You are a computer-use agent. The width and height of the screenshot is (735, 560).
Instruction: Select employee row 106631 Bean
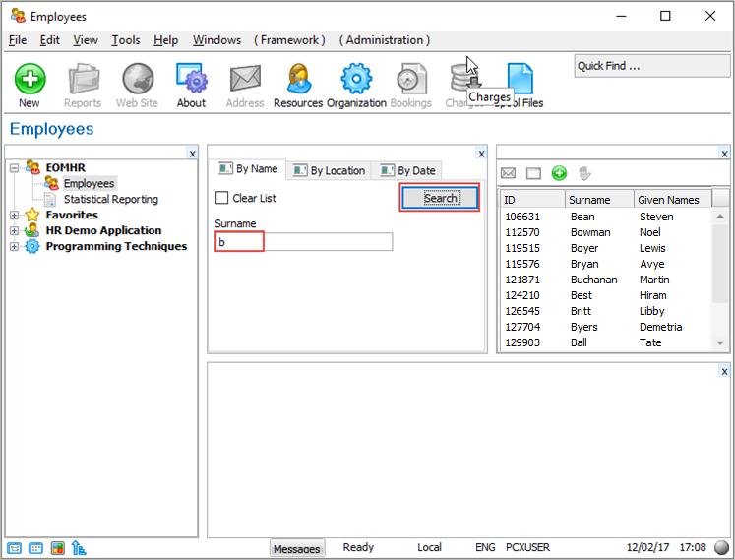pyautogui.click(x=606, y=217)
